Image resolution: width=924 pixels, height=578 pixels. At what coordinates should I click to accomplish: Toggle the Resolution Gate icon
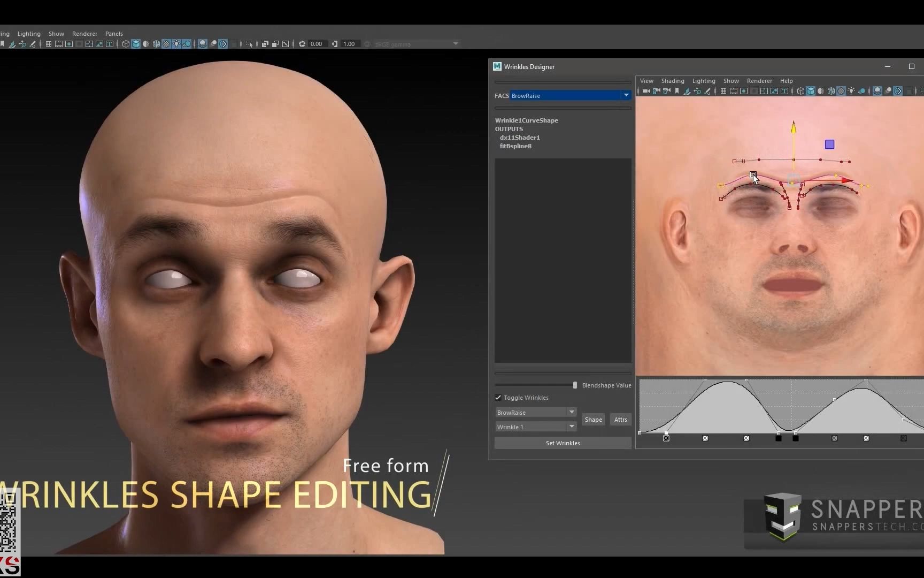tap(69, 44)
